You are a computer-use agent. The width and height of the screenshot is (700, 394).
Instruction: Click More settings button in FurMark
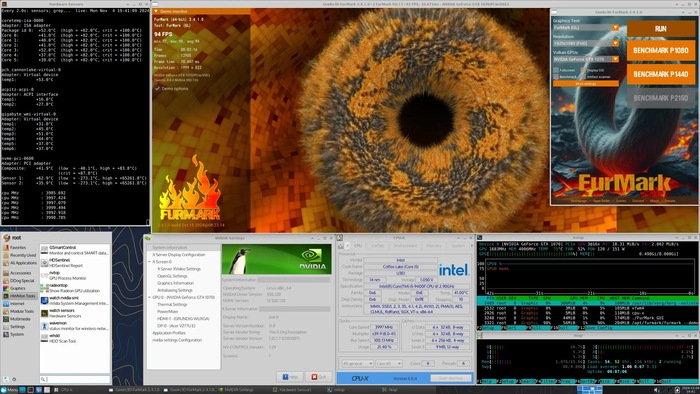pyautogui.click(x=586, y=84)
